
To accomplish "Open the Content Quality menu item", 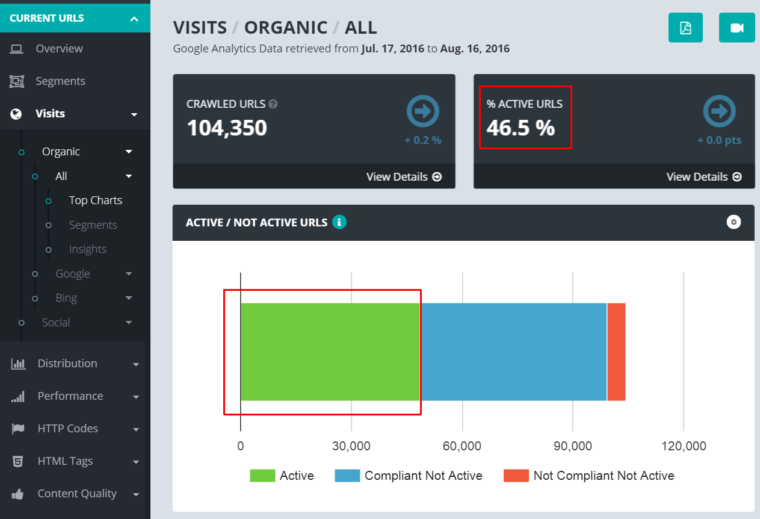I will coord(75,494).
